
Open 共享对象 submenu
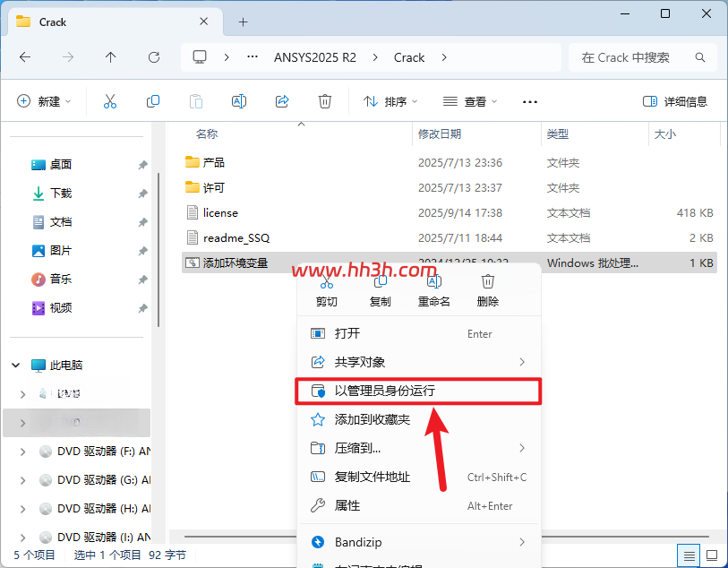418,362
